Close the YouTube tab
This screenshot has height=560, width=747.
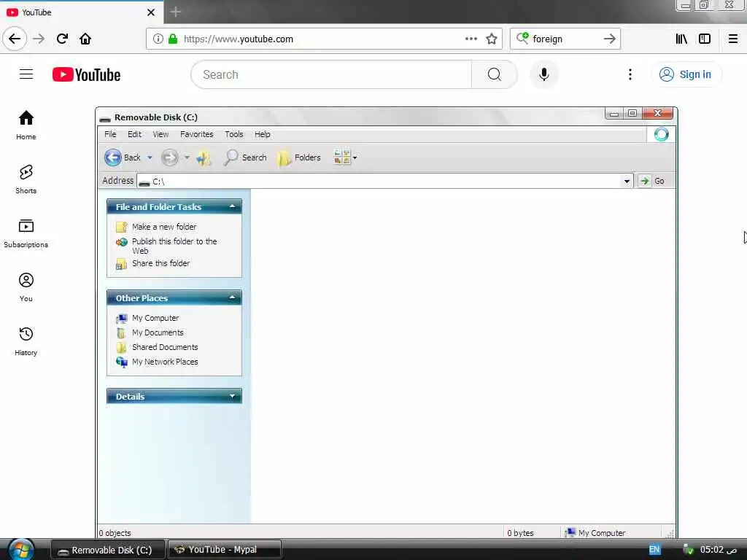point(151,12)
